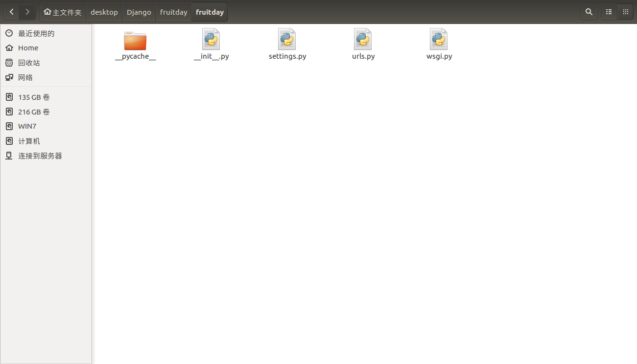Select the __init__.py Python file icon

(211, 39)
